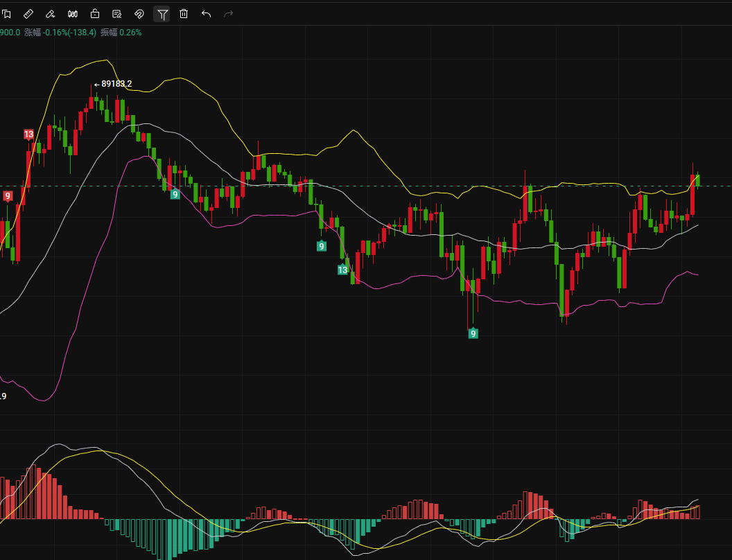Click the green 13 signal marker
Image resolution: width=732 pixels, height=560 pixels.
pos(342,270)
